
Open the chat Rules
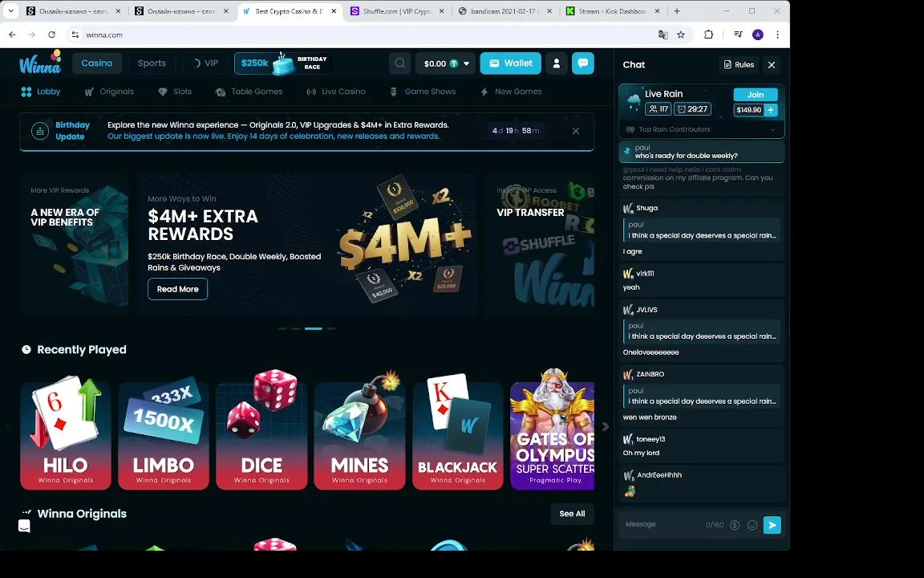click(x=739, y=65)
